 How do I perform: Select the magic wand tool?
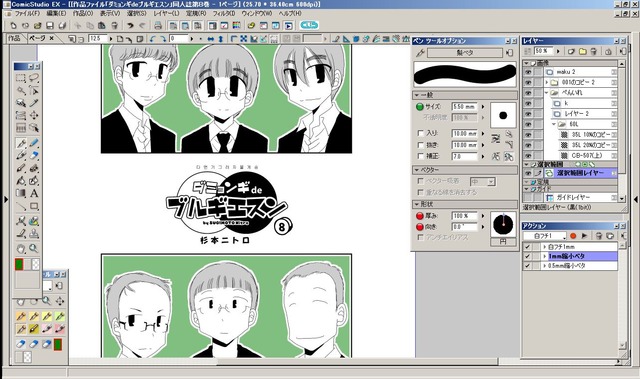[x=21, y=91]
